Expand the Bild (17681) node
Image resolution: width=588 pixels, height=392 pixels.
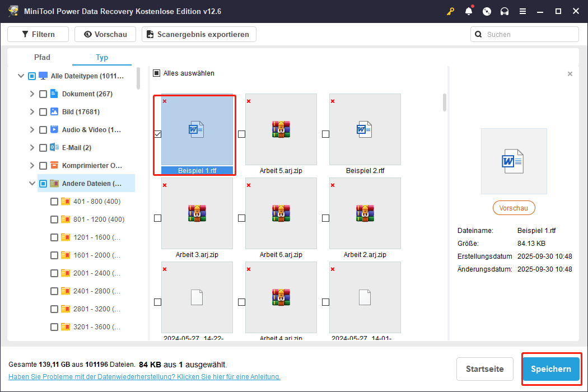[x=32, y=112]
